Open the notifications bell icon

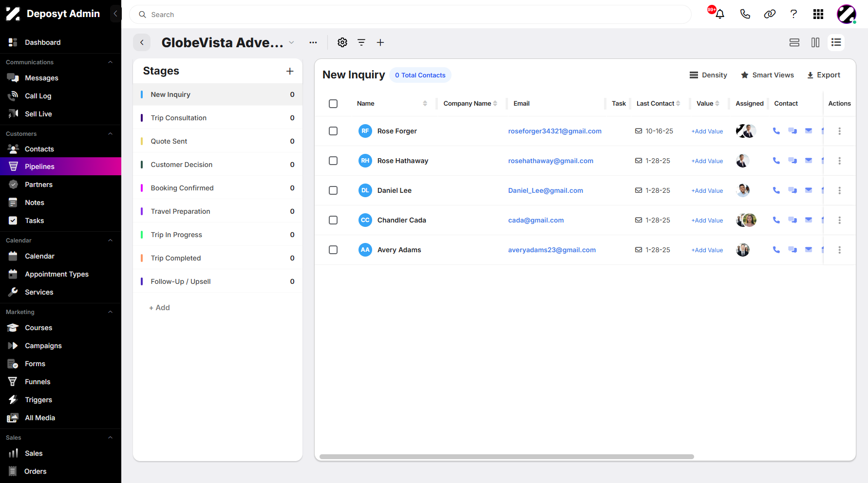pos(719,14)
